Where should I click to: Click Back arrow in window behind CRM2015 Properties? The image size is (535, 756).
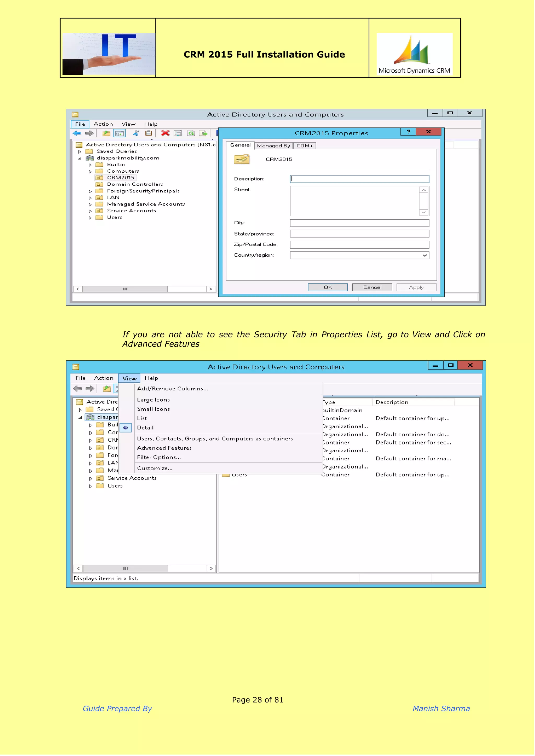click(x=77, y=133)
